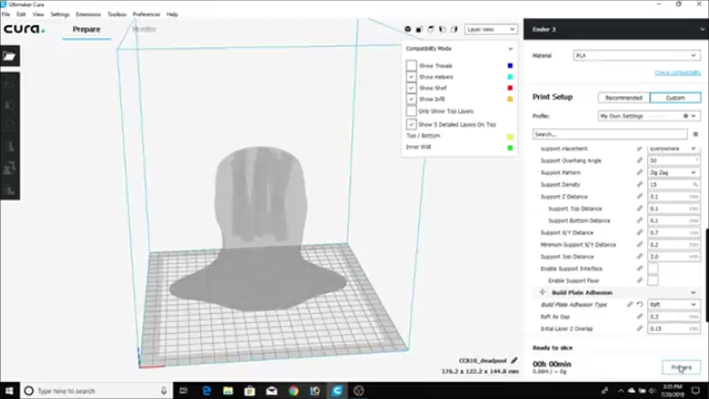Select the Rotate tool in left toolbar

(x=9, y=125)
